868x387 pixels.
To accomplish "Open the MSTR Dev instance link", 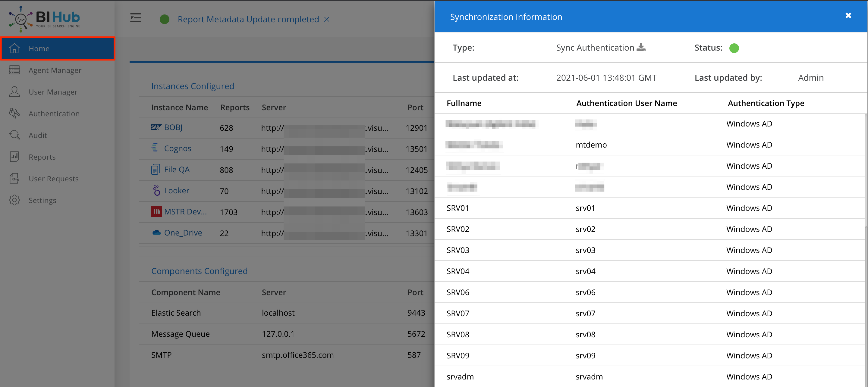I will (x=185, y=211).
